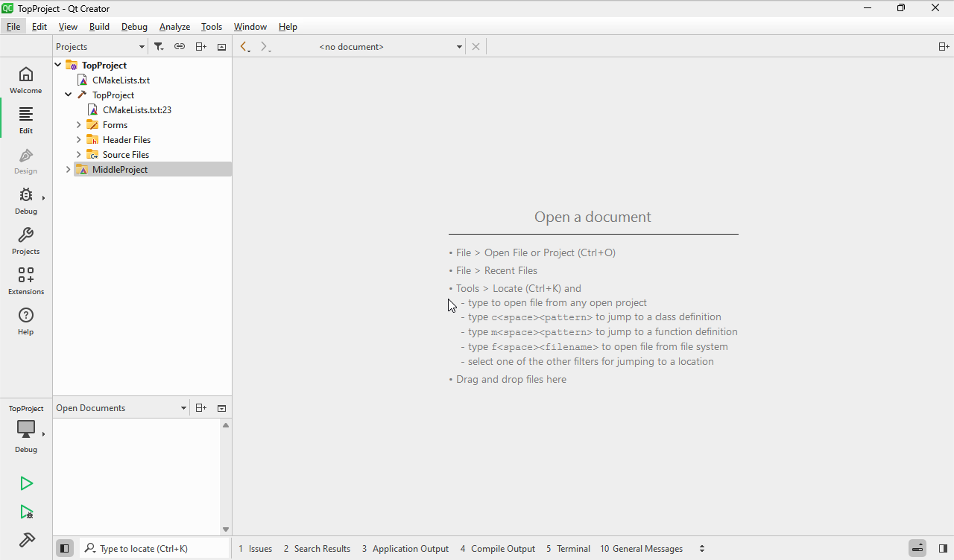Screen dimensions: 954x560
Task: Click the Type to locate field
Action: (160, 549)
